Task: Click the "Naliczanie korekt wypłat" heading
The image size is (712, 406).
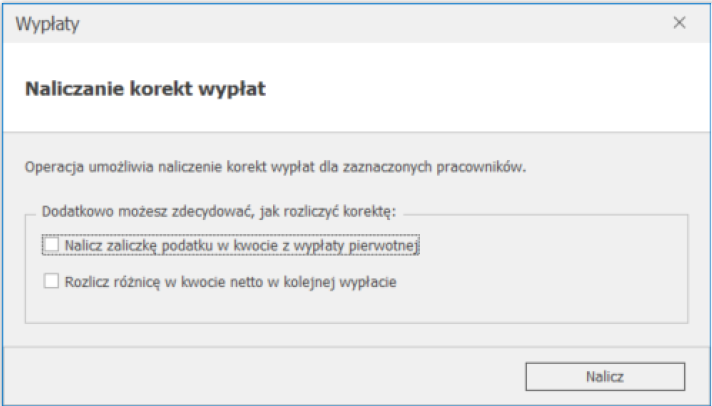Action: tap(145, 89)
